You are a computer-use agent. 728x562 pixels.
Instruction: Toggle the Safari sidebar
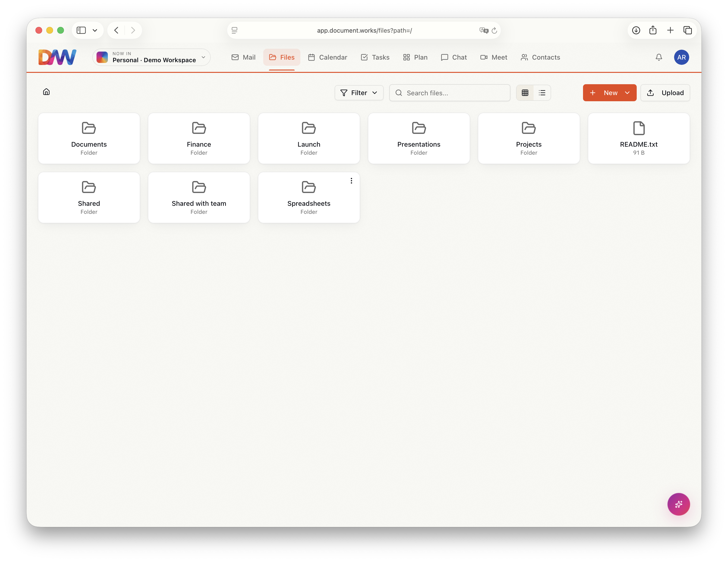click(81, 30)
